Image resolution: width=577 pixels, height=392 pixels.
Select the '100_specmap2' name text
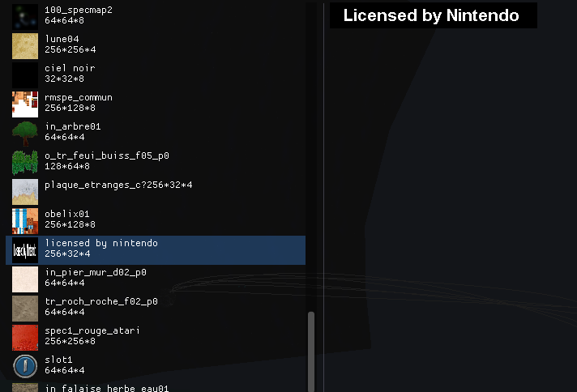[x=79, y=10]
